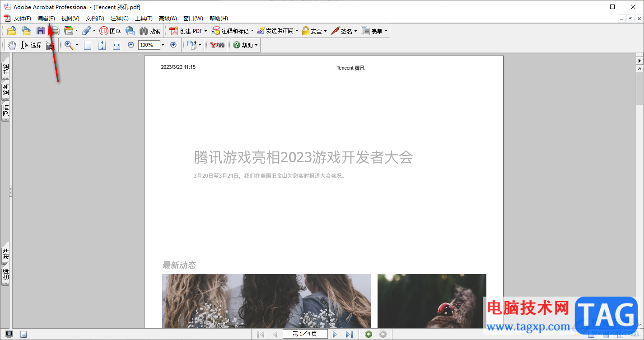Open the 编辑(E) menu
Viewport: 644px width, 340px height.
coord(46,19)
